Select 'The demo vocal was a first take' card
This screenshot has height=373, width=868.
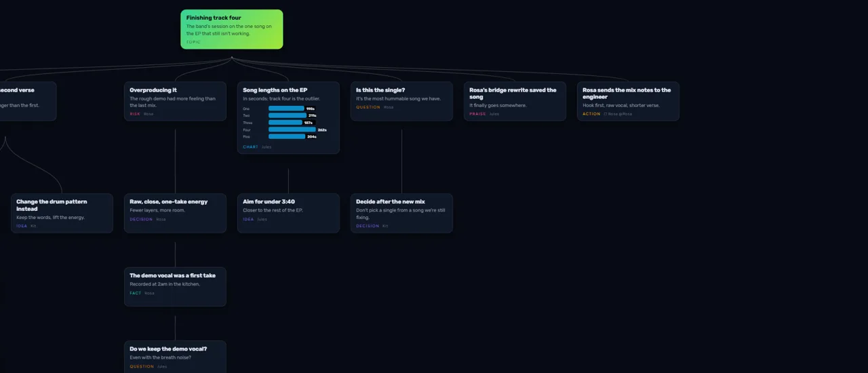coord(175,287)
